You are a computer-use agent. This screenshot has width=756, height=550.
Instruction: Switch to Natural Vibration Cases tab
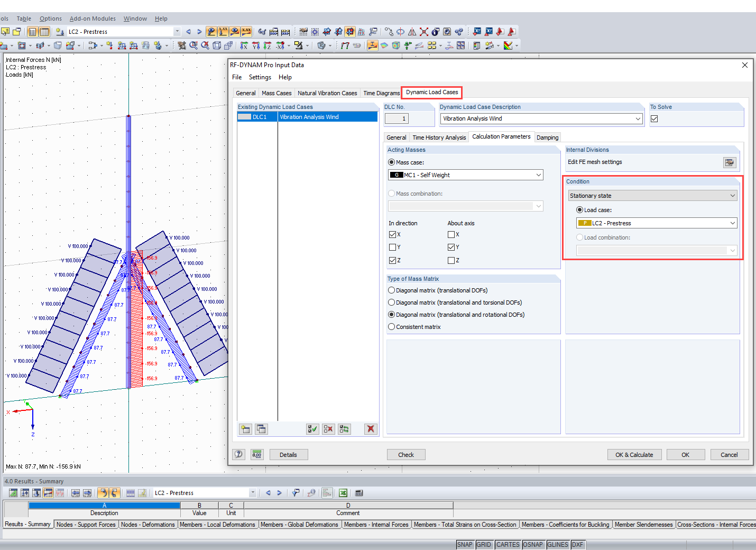point(327,93)
